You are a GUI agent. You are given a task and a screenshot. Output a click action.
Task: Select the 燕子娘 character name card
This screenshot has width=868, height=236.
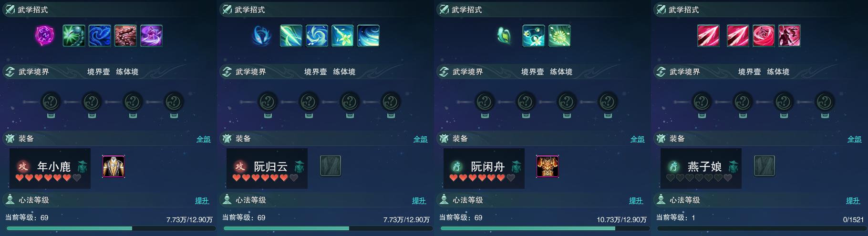pyautogui.click(x=701, y=168)
